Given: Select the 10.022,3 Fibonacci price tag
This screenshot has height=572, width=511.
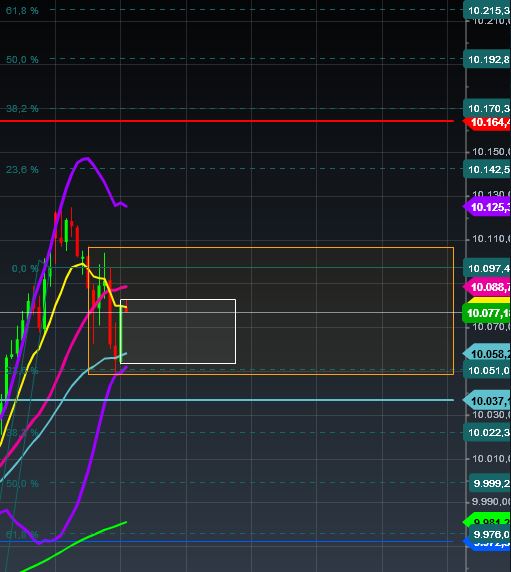Looking at the screenshot, I should coord(487,433).
